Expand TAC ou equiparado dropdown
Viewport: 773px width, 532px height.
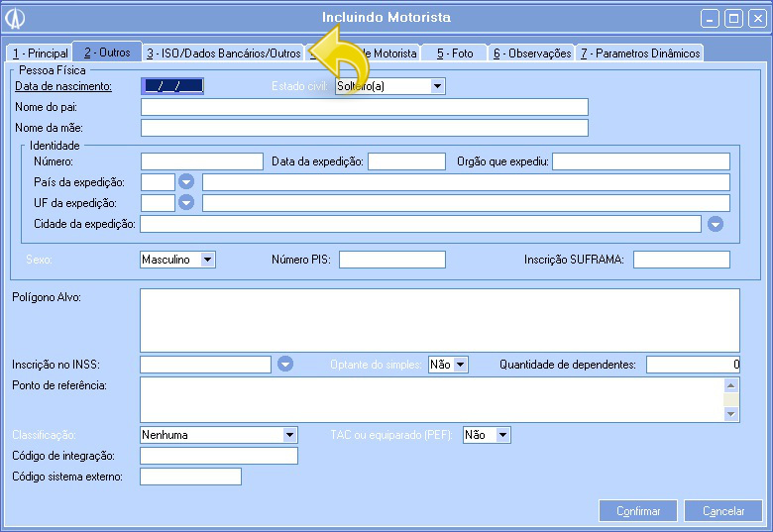click(502, 435)
